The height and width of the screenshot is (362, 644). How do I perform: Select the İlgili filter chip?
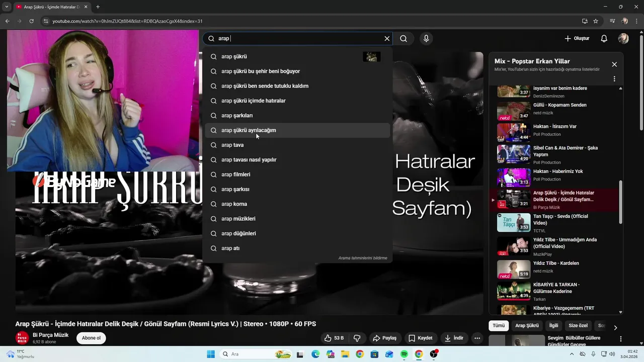pos(553,326)
